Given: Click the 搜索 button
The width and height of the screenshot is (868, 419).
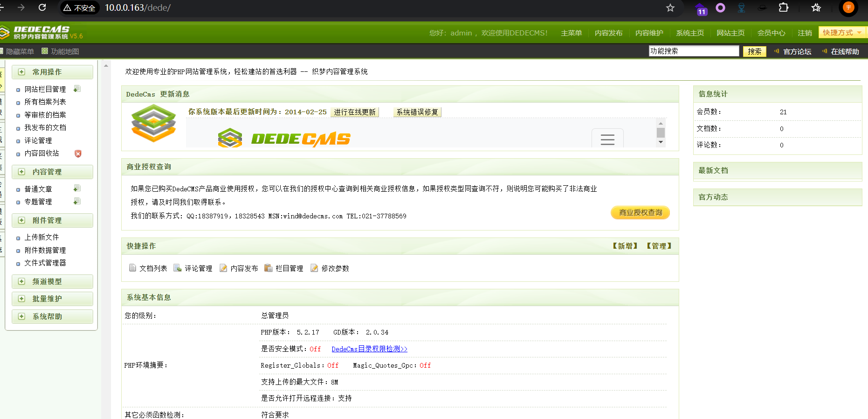Looking at the screenshot, I should [x=754, y=51].
